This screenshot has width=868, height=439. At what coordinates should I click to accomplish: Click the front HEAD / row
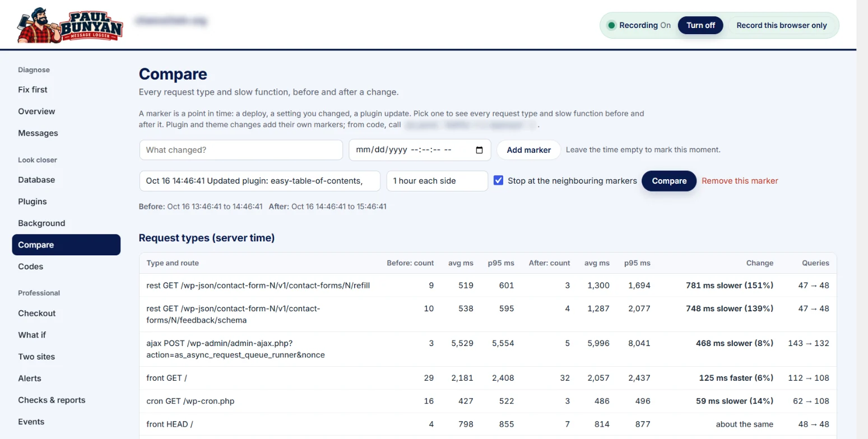tap(488, 424)
